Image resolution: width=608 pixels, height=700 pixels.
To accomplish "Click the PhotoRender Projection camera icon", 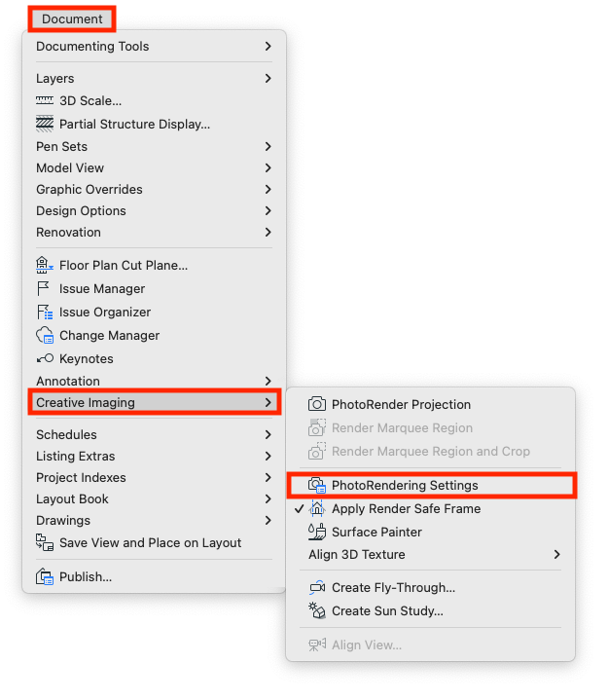I will (317, 404).
